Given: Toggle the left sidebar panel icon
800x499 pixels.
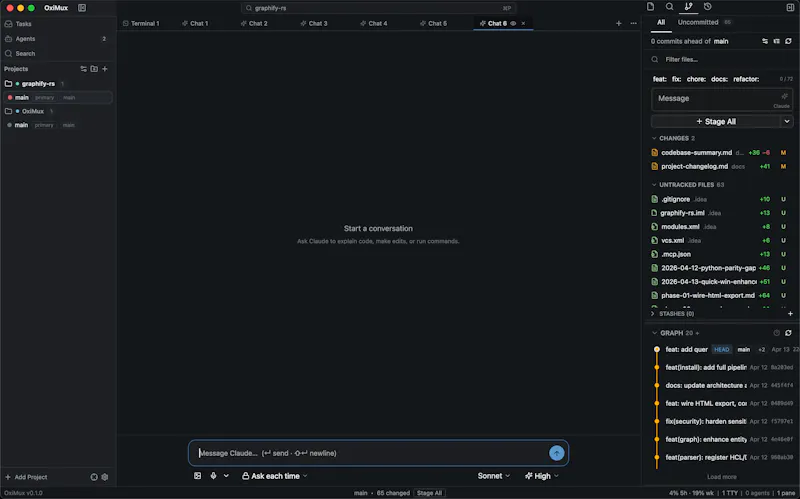Looking at the screenshot, I should point(82,8).
